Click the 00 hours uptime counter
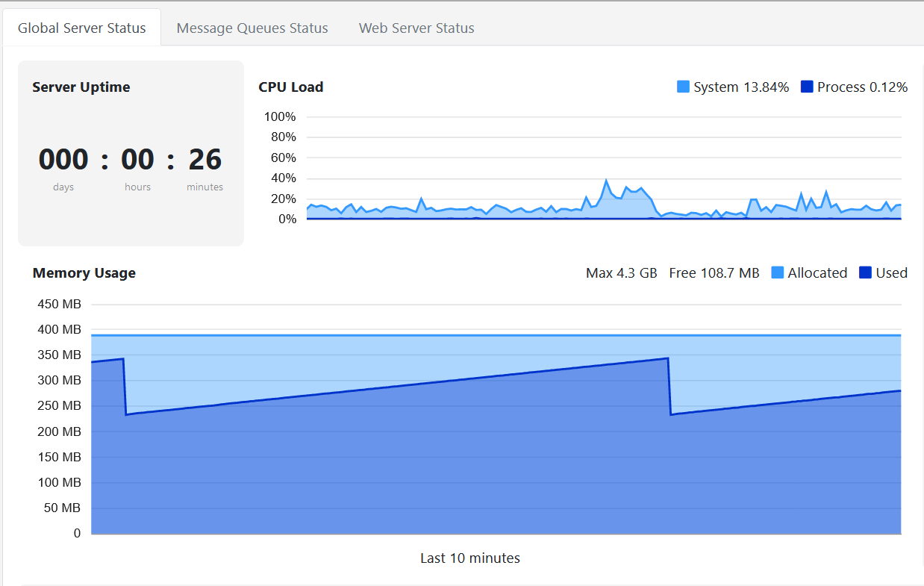Image resolution: width=924 pixels, height=586 pixels. [137, 160]
